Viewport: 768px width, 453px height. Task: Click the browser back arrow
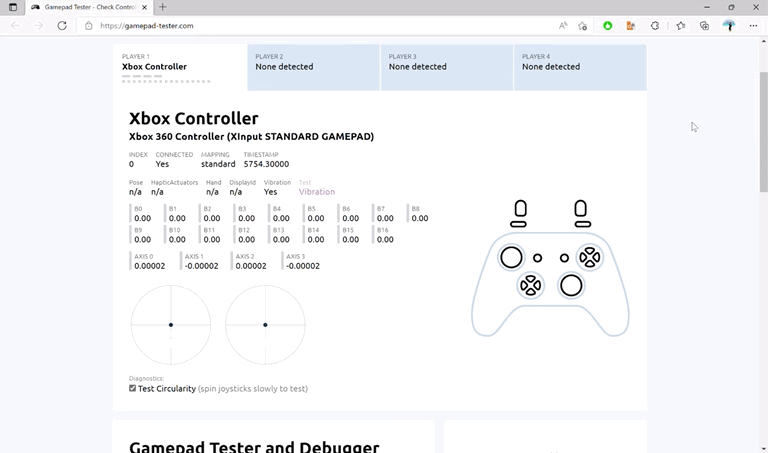[x=15, y=25]
